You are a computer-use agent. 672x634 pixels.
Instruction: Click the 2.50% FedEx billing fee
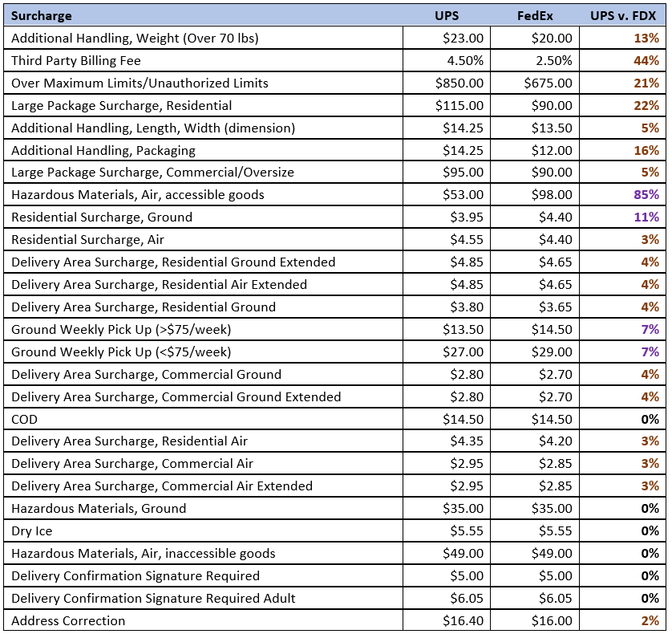coord(554,60)
